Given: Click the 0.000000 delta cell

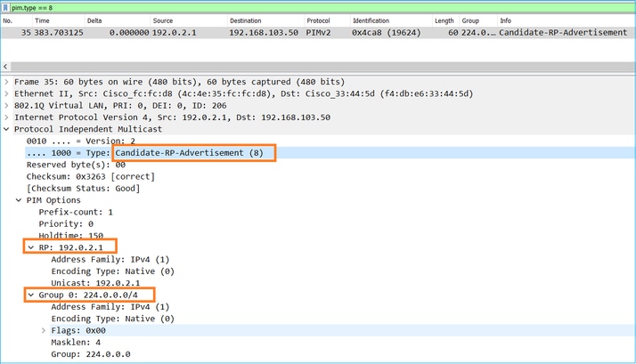Looking at the screenshot, I should pos(129,32).
